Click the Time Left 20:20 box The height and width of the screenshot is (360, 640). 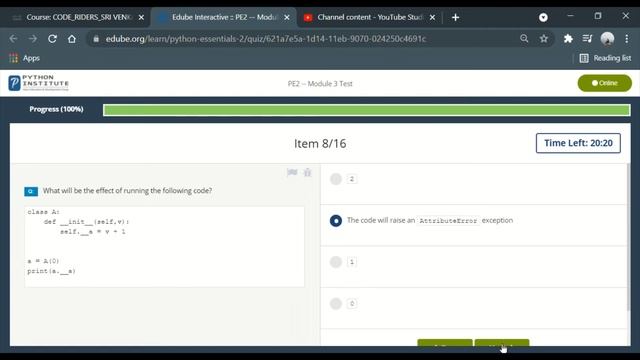click(578, 143)
